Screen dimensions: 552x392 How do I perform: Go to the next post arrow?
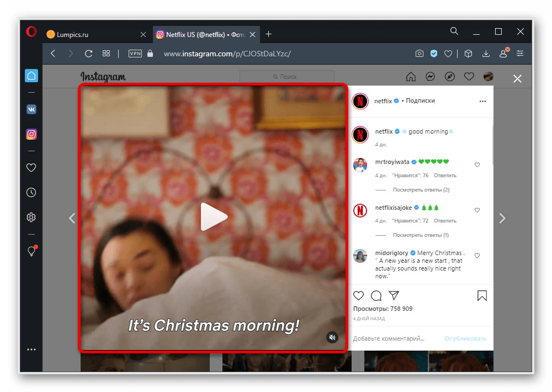pos(502,219)
